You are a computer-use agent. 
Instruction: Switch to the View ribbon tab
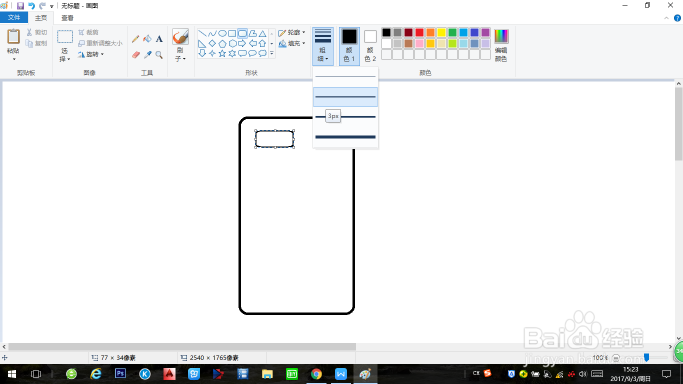(x=68, y=18)
